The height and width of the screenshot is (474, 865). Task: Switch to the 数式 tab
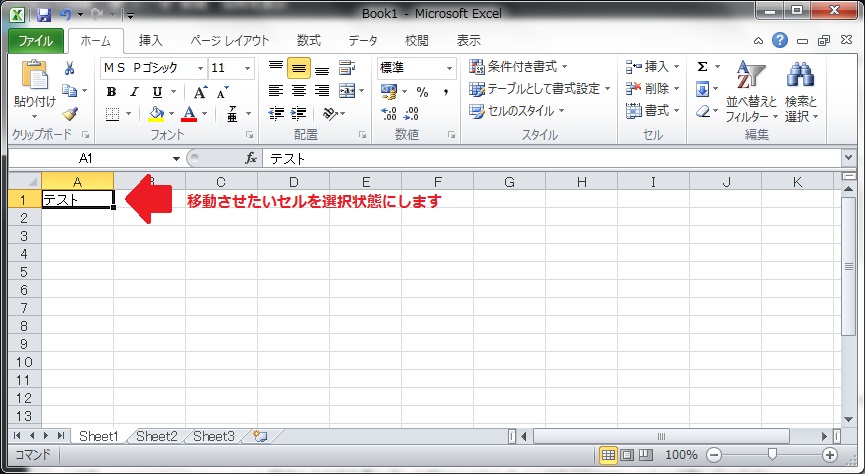point(308,41)
